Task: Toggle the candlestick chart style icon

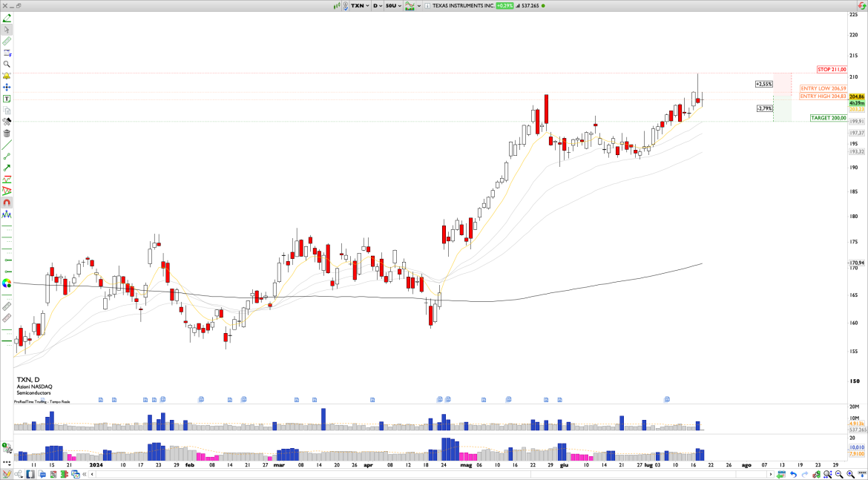Action: [x=338, y=5]
